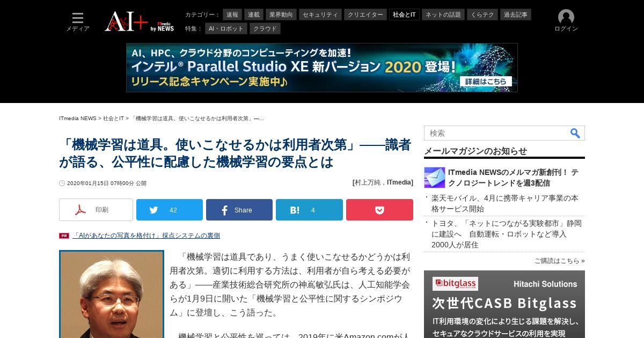Open the 楽天モバイル news link
Screen dimensions: 644x338
pos(505,203)
